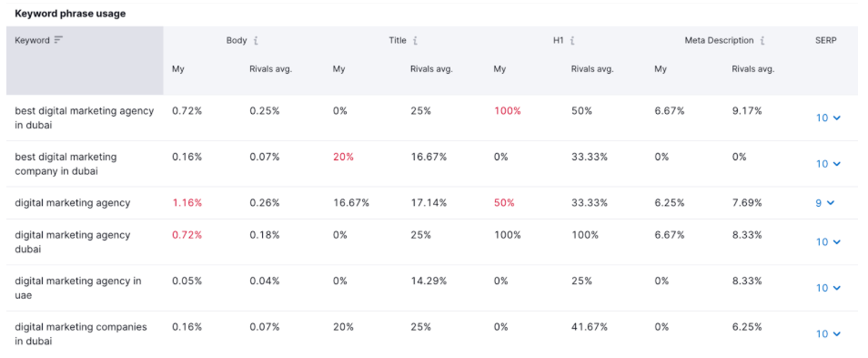Open SERP chevron for digital marketing agency in uae
The width and height of the screenshot is (868, 358).
829,288
